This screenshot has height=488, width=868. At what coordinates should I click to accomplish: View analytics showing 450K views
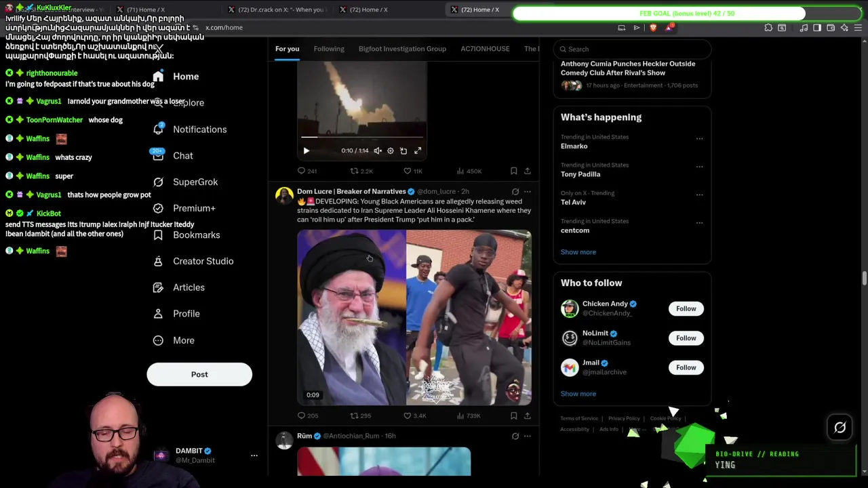pyautogui.click(x=470, y=171)
